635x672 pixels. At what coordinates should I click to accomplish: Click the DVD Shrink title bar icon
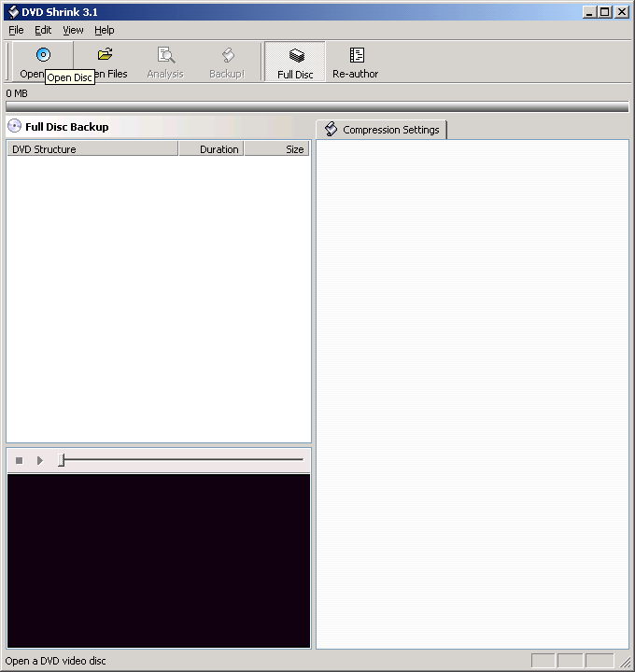coord(12,11)
